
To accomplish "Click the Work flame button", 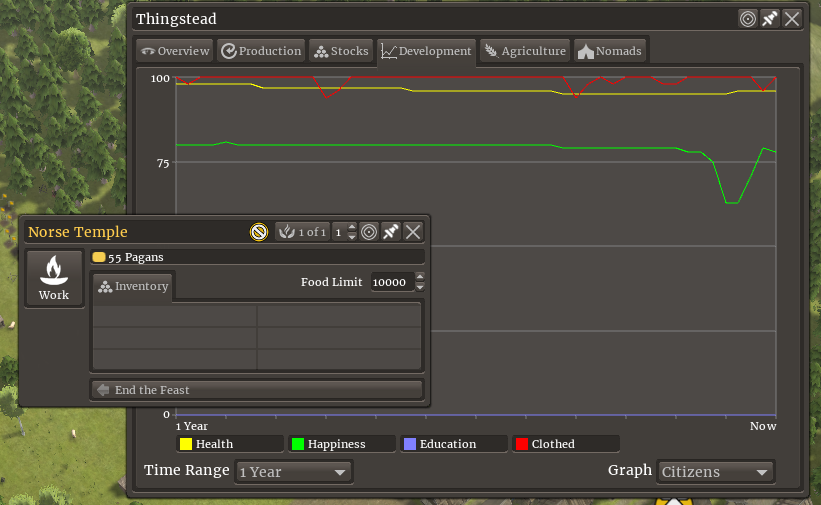I will 54,278.
